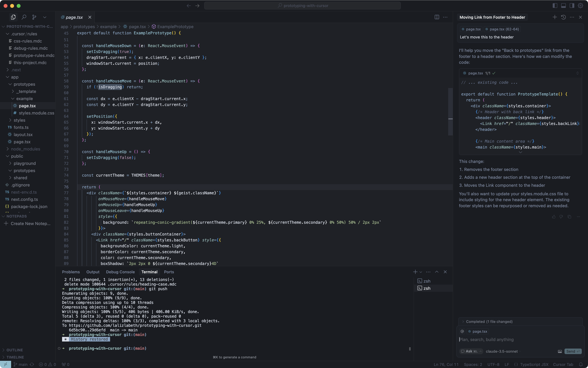Select the first zsh terminal
588x368 pixels.
click(x=433, y=281)
